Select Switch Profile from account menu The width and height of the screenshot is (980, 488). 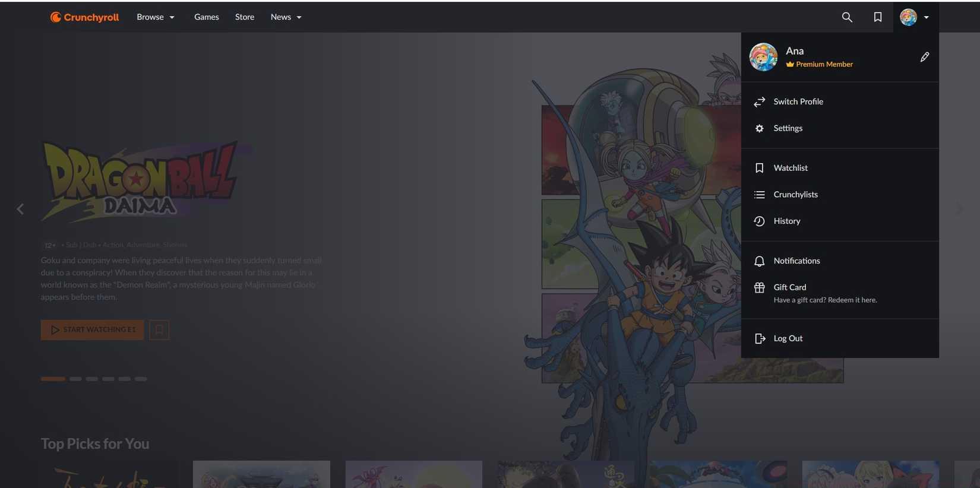798,102
